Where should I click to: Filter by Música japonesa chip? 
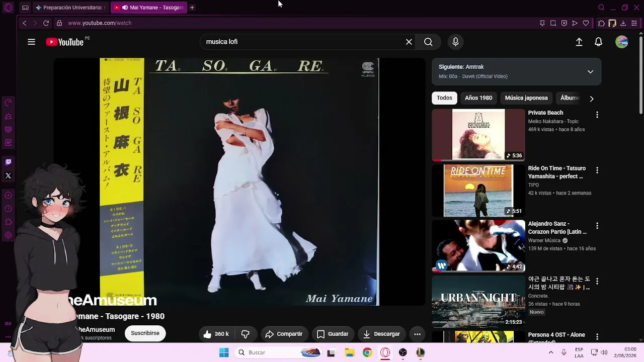[526, 98]
